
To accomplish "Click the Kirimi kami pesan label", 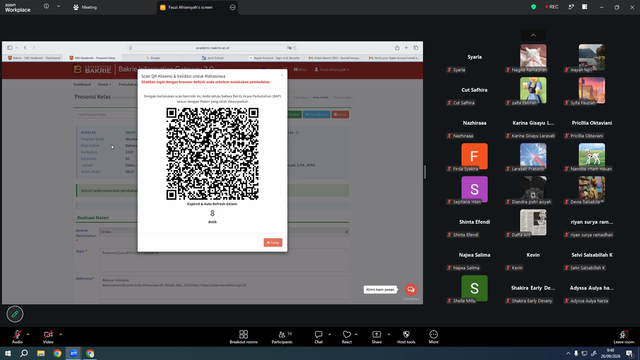I will coord(380,289).
